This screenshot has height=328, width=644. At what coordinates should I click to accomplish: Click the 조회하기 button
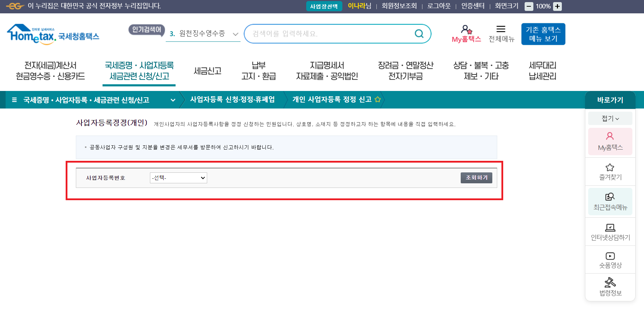pyautogui.click(x=477, y=178)
